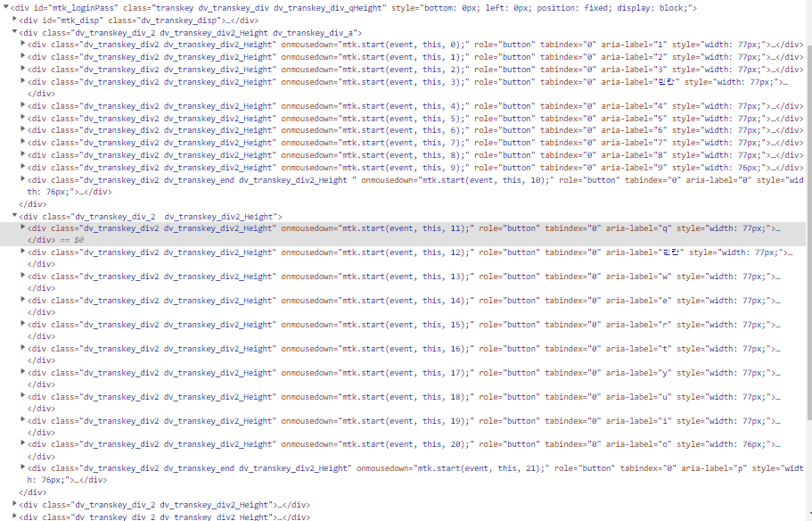This screenshot has height=521, width=812.
Task: Expand the button div with aria-label "i"
Action: pyautogui.click(x=23, y=420)
